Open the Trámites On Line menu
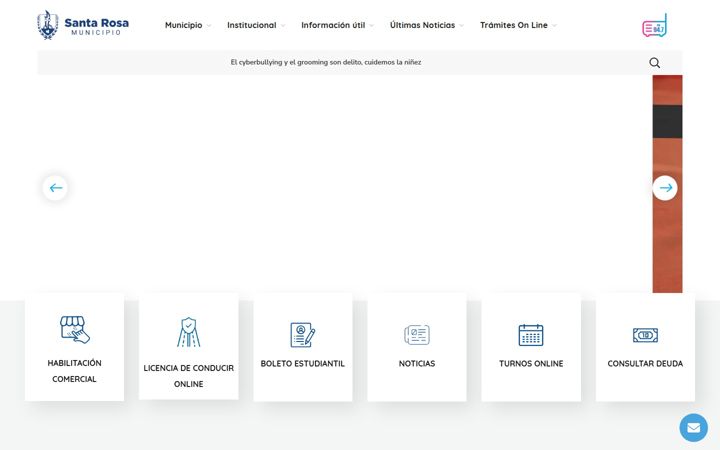This screenshot has width=720, height=450. pos(518,25)
